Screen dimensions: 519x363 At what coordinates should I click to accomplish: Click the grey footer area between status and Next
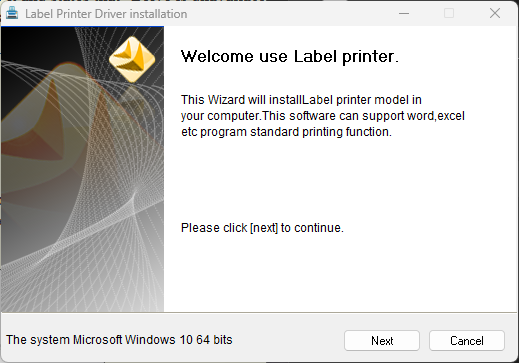tap(288, 340)
